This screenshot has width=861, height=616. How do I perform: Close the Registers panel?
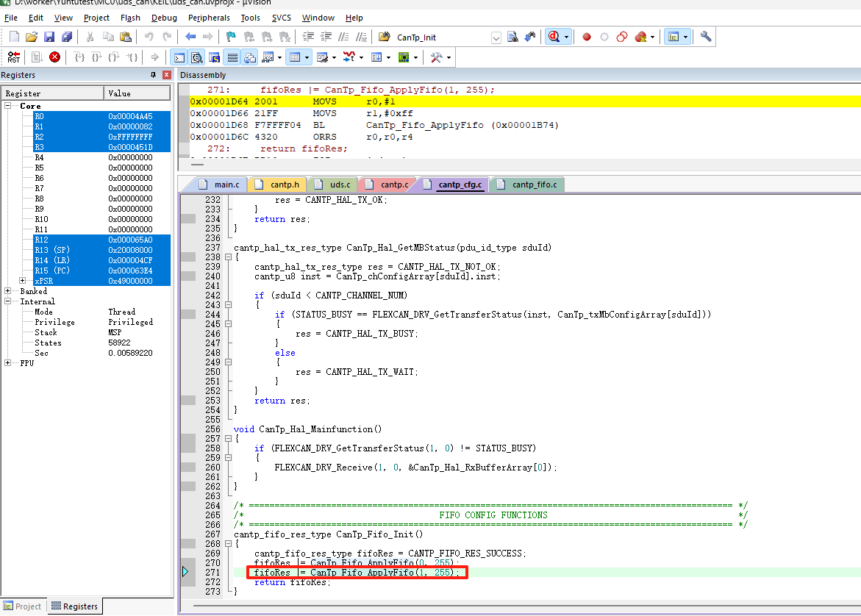point(167,75)
